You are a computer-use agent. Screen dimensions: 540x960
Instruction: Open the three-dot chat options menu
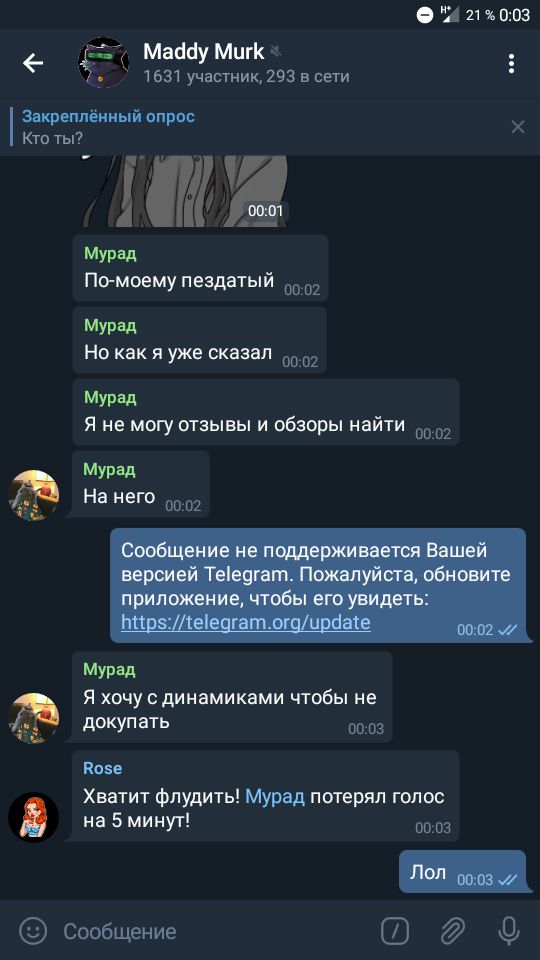(511, 63)
